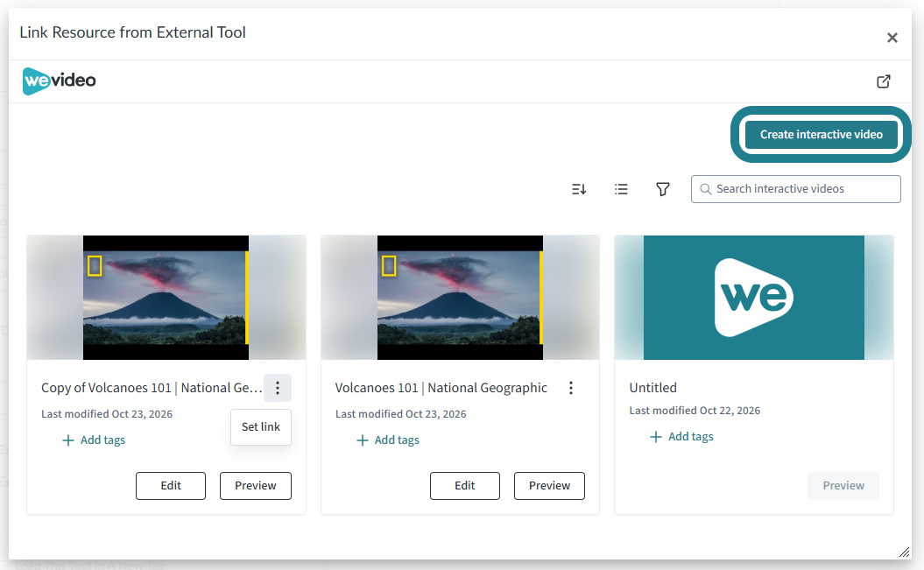
Task: Click the 'Link Resource from External Tool' heading
Action: 132,32
